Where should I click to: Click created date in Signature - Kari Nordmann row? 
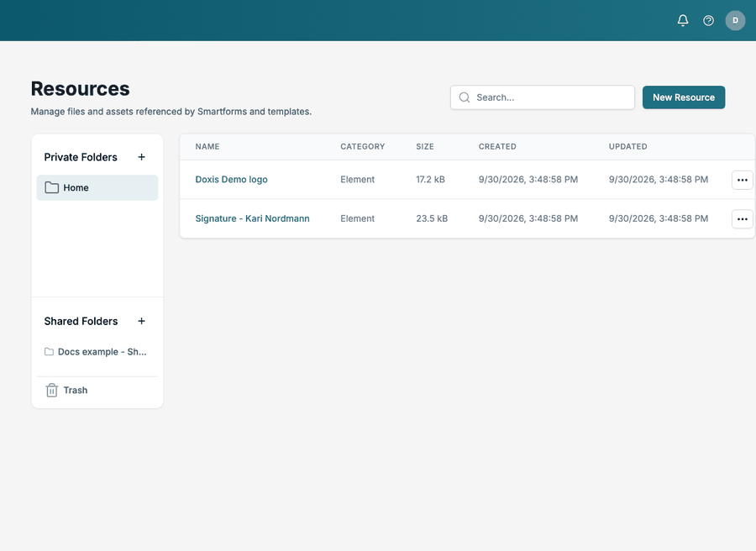click(x=528, y=218)
